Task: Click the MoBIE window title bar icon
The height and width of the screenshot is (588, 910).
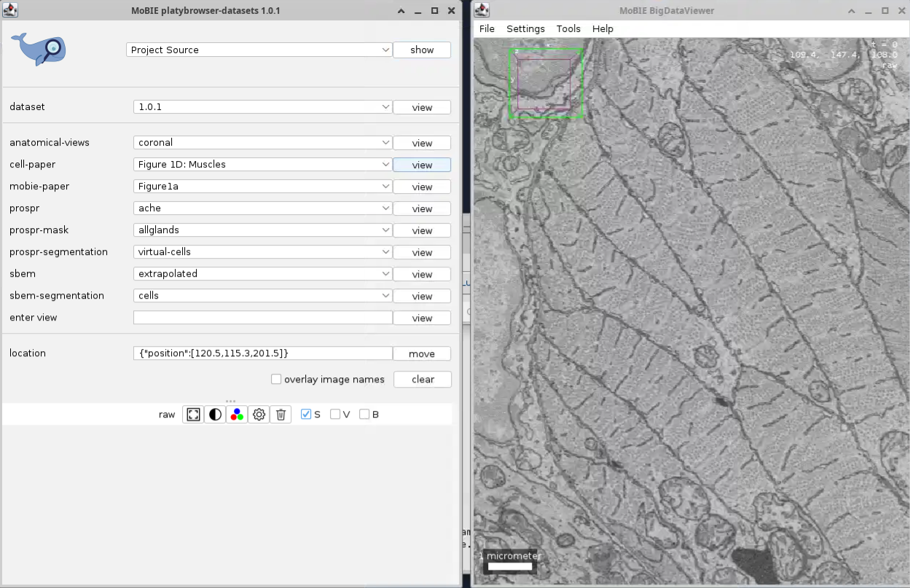Action: pos(11,10)
